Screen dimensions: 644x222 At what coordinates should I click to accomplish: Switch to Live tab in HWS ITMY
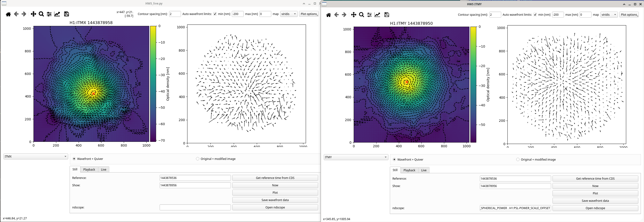click(x=424, y=170)
